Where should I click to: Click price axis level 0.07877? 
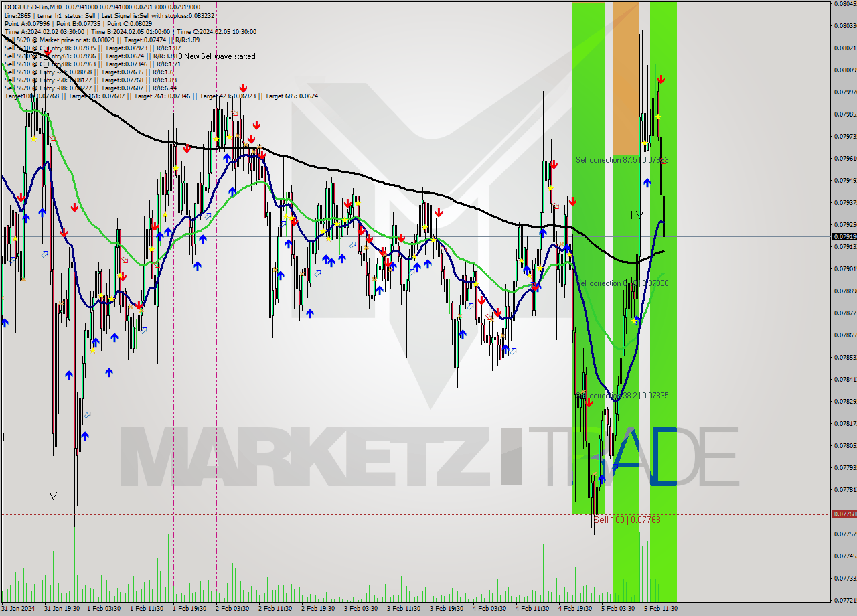[x=845, y=313]
